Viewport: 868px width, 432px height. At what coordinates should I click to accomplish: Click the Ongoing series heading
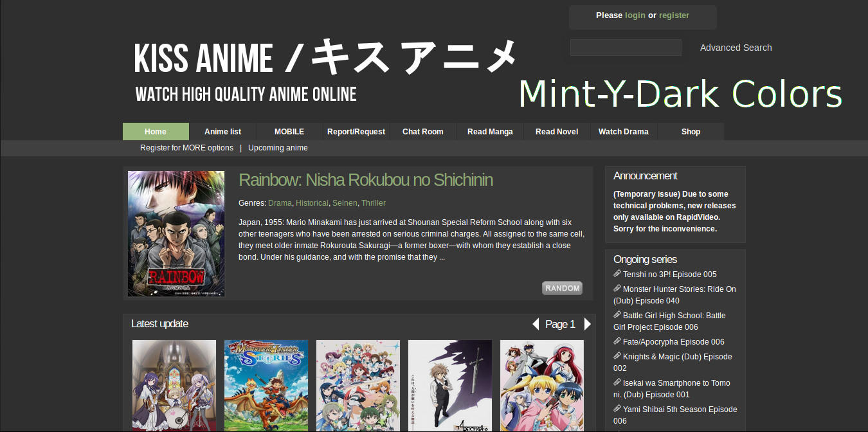(646, 260)
